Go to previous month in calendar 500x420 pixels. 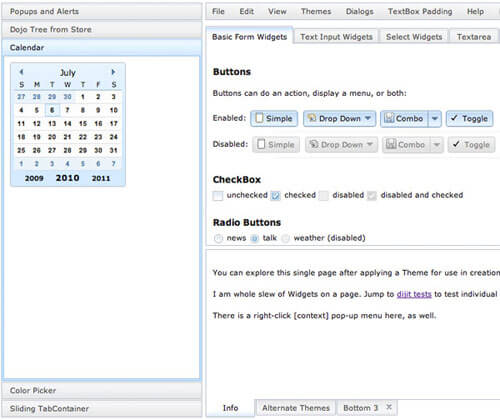(x=21, y=72)
